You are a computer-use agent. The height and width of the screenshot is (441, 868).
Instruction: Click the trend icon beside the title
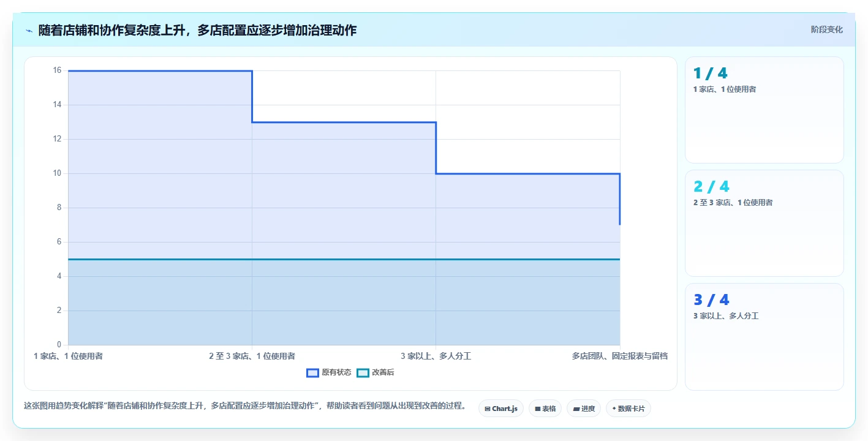click(x=29, y=30)
